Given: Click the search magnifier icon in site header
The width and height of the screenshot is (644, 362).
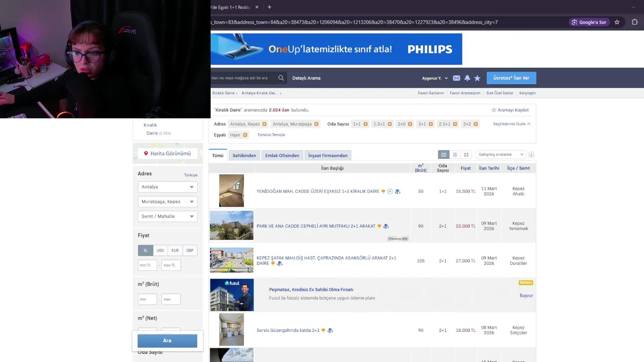Looking at the screenshot, I should pos(281,78).
